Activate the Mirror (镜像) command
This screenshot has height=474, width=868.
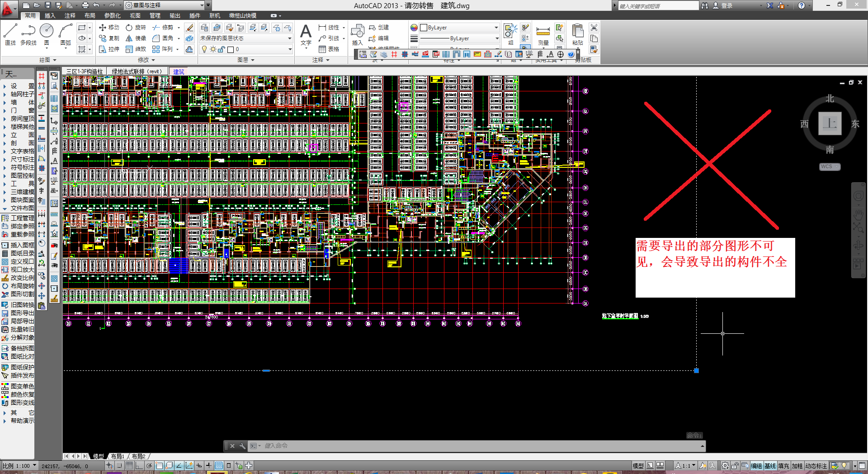click(x=136, y=38)
